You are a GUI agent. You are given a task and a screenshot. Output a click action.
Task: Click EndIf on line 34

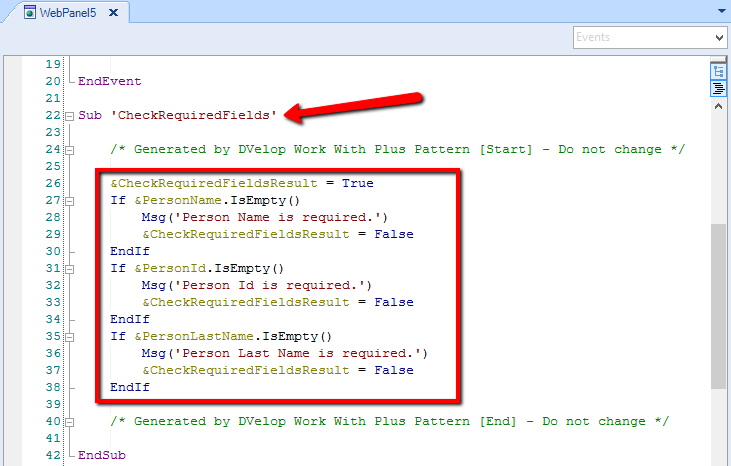point(130,319)
